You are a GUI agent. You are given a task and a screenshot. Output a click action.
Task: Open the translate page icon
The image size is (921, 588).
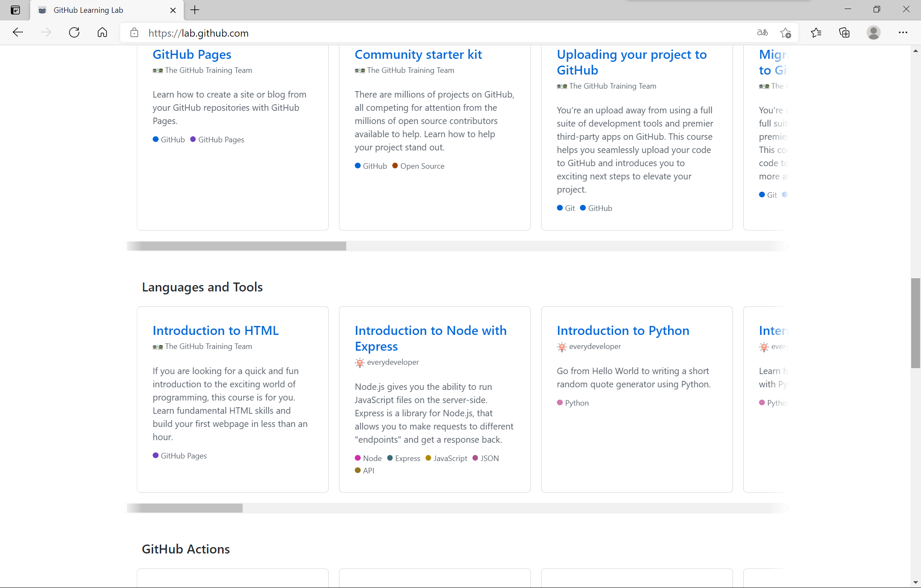tap(762, 32)
